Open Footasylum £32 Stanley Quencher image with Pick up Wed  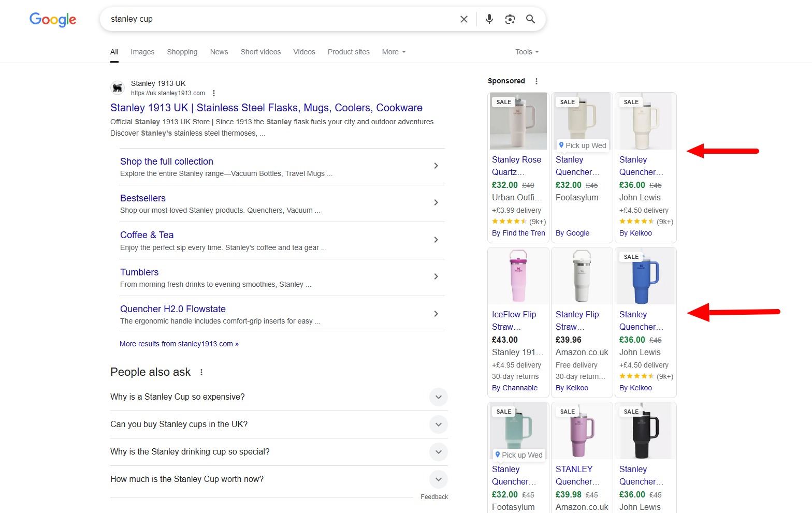(x=582, y=121)
